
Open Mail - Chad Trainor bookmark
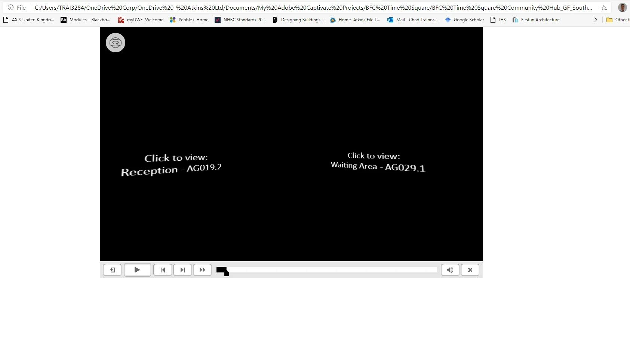412,20
